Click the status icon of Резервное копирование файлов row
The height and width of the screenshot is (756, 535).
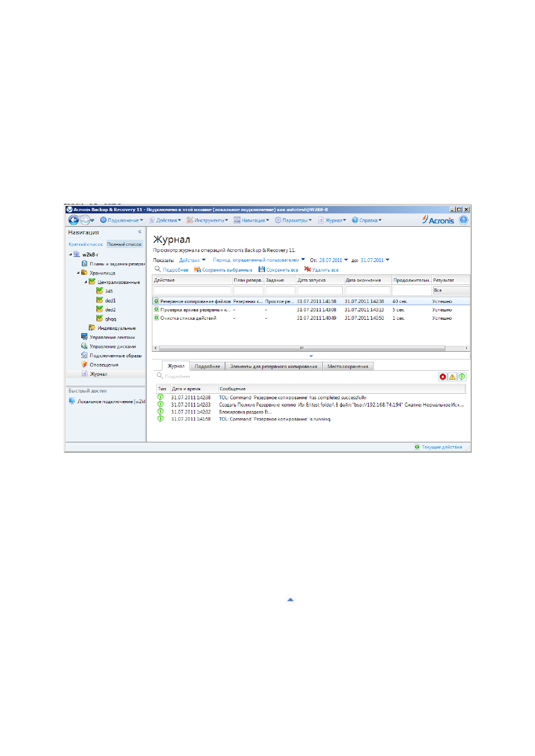156,301
